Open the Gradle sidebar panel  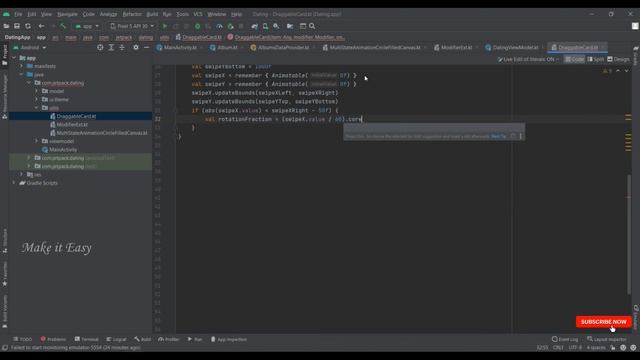636,56
